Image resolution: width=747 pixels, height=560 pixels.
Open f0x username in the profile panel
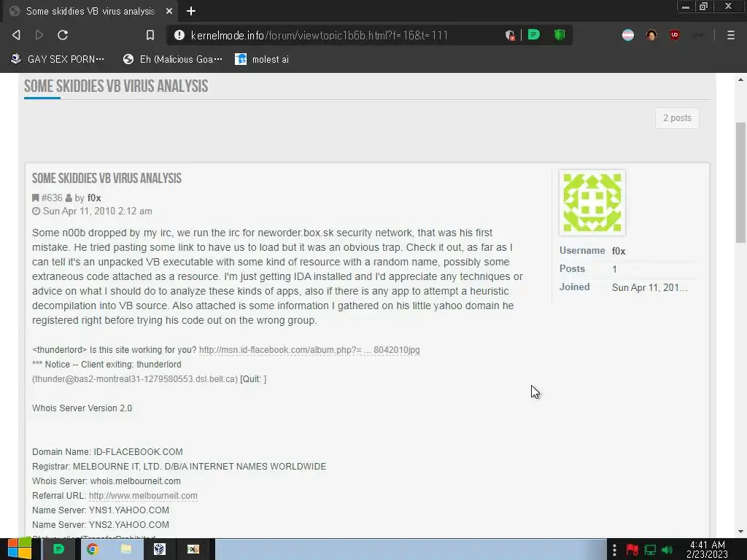tap(619, 251)
